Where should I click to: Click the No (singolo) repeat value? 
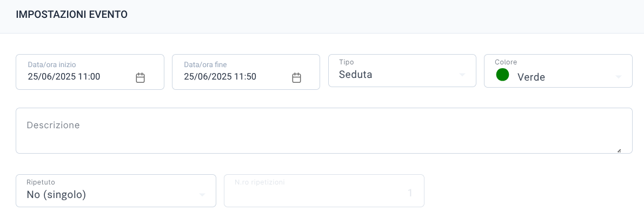[56, 195]
